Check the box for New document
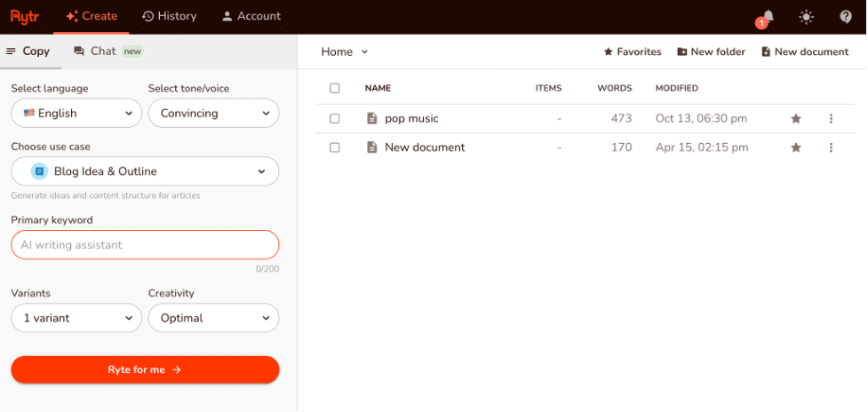The width and height of the screenshot is (868, 412). [334, 147]
